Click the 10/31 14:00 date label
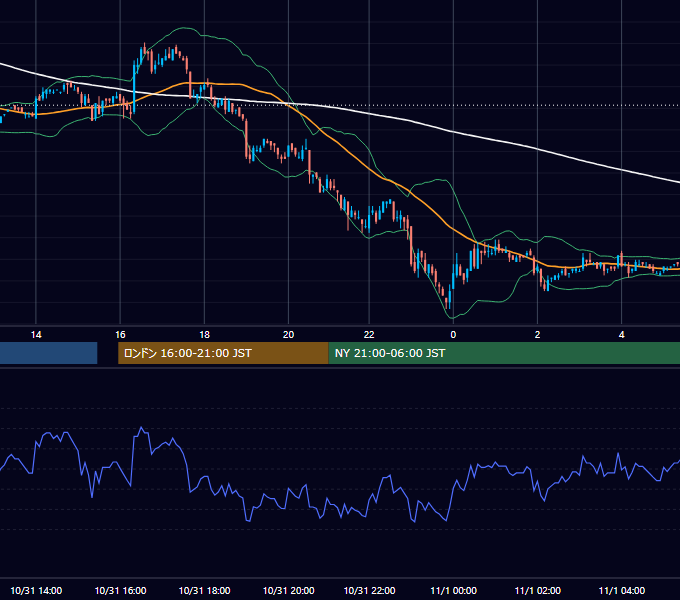680x600 pixels. [x=36, y=590]
